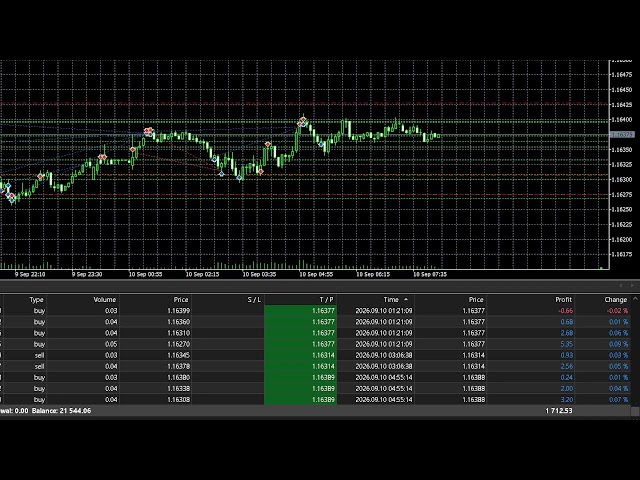Click the 1.16400 price axis label
The image size is (640, 480).
(621, 120)
